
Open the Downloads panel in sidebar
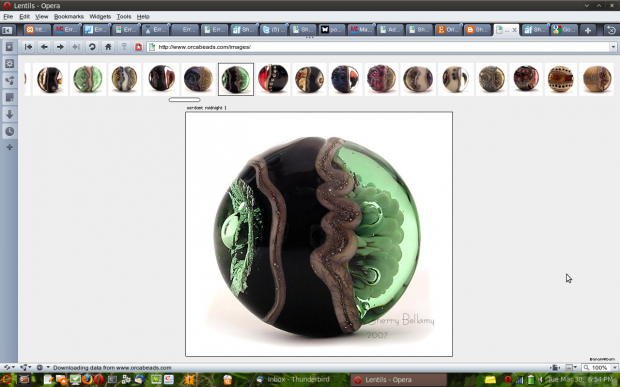pos(9,115)
